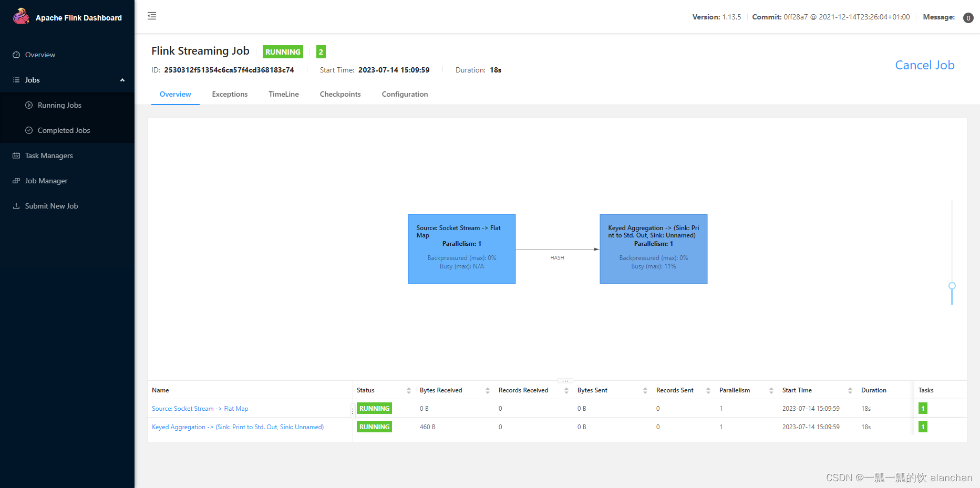This screenshot has width=980, height=488.
Task: Click the Jobs list icon in sidebar
Action: tap(16, 80)
